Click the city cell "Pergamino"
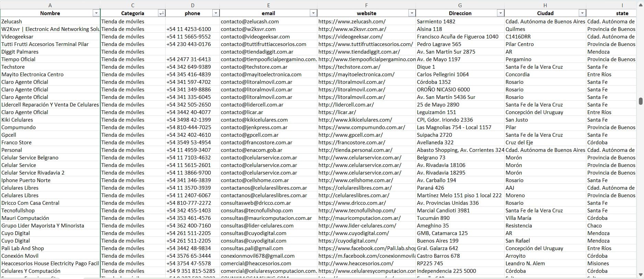Screen dimensions: 644x279 point(545,59)
